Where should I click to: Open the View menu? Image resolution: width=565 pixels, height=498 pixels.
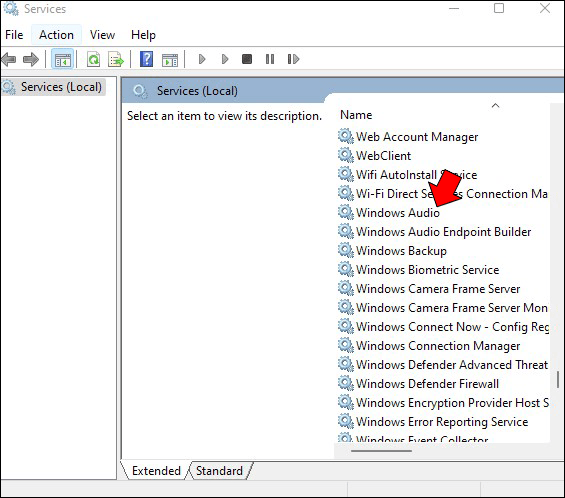tap(102, 35)
